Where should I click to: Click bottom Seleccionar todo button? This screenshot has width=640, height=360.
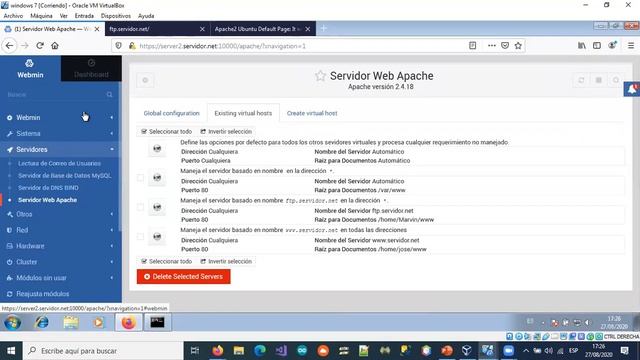click(167, 261)
